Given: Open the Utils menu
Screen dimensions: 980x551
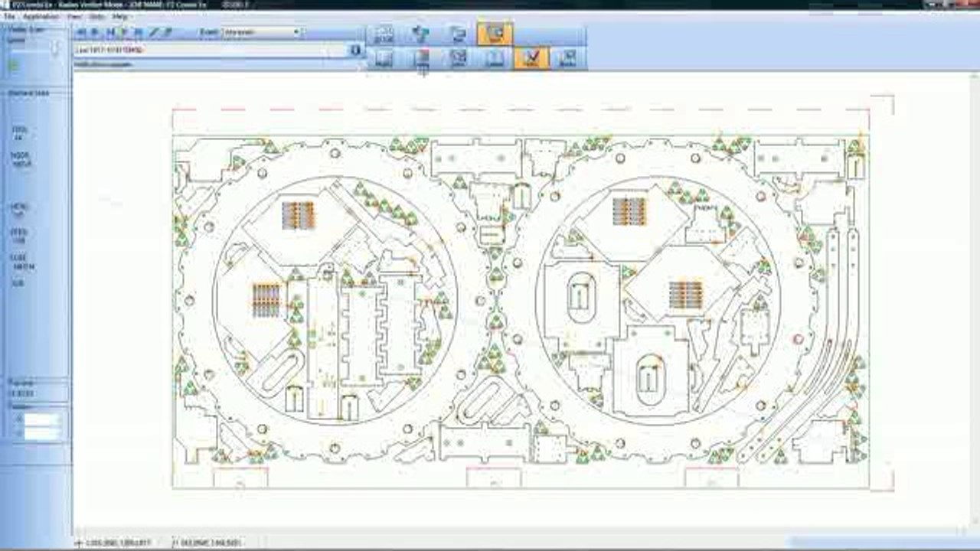Looking at the screenshot, I should 97,16.
